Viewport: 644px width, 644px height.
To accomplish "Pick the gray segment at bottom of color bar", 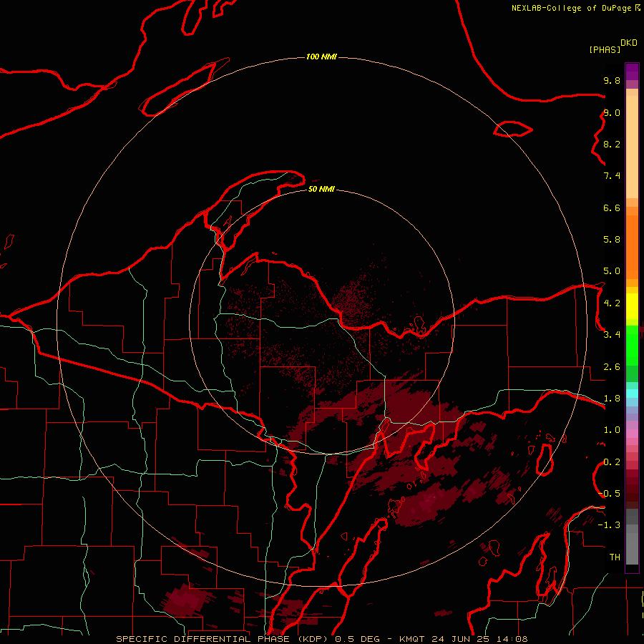I will (632, 548).
